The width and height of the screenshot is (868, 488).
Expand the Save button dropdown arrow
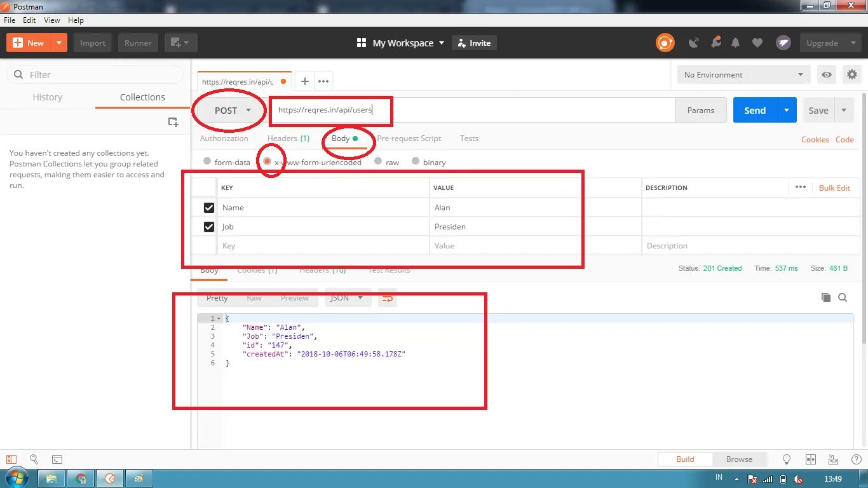(844, 111)
